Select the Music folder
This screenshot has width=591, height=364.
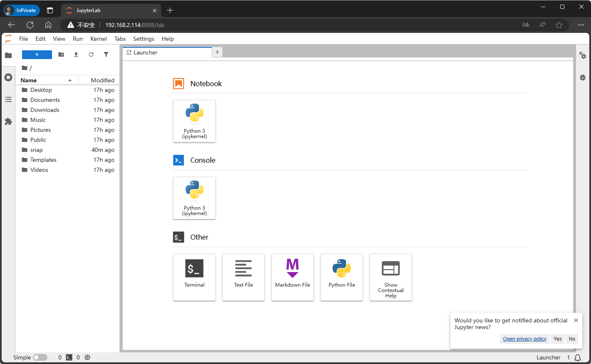[67, 120]
